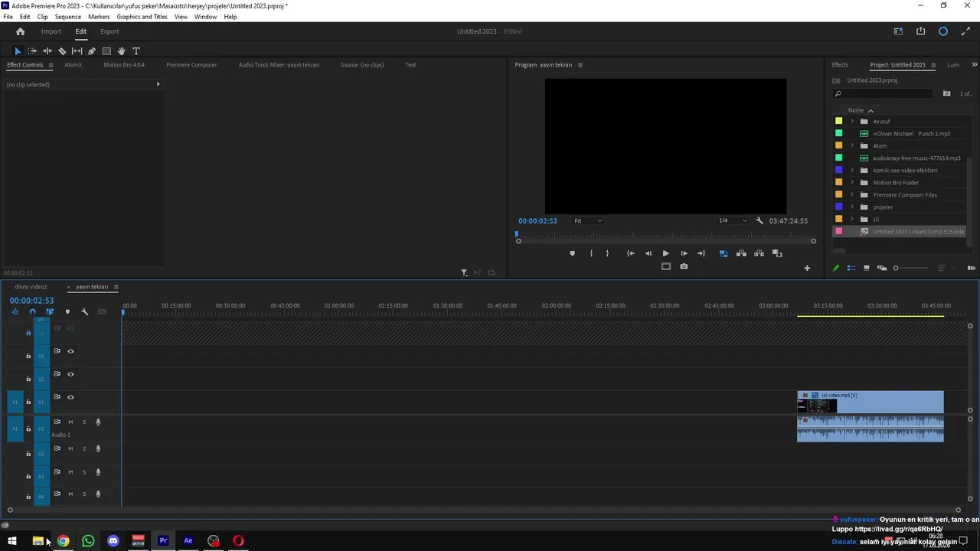Expand the Motion Bro Folder bin

852,183
